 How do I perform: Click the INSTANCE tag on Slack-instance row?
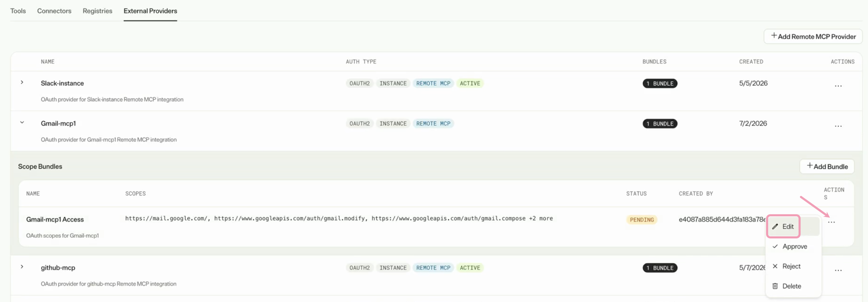393,83
